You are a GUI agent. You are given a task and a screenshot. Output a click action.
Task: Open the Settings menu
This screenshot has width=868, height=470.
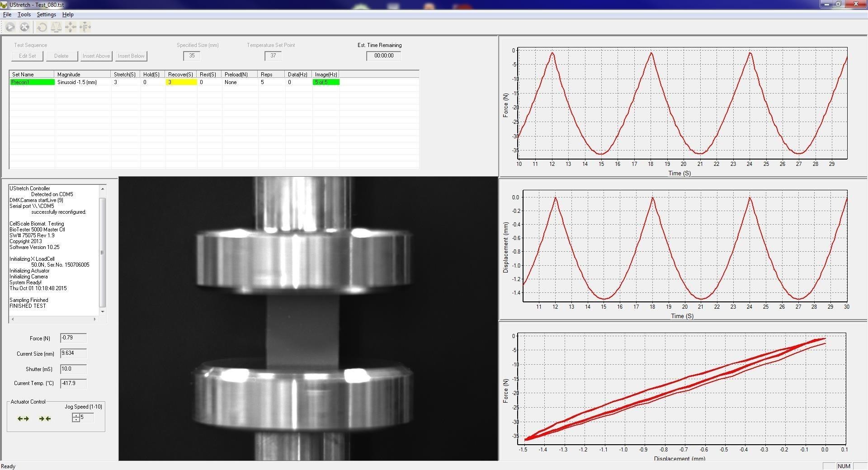tap(46, 14)
